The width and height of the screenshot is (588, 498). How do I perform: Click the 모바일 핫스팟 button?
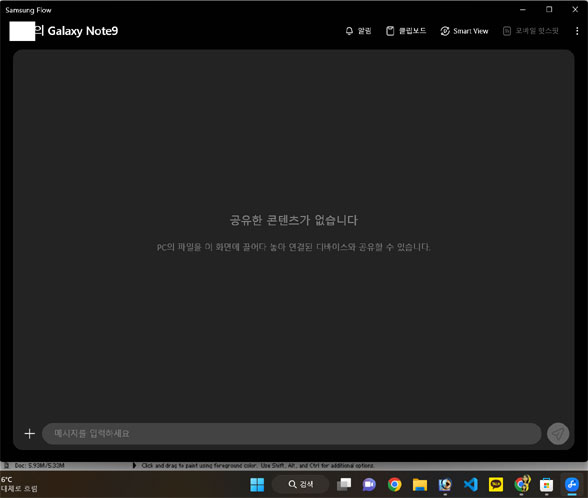[x=530, y=31]
